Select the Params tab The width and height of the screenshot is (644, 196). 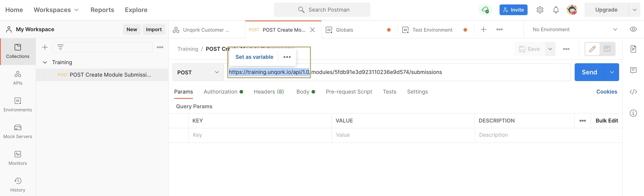pyautogui.click(x=184, y=92)
